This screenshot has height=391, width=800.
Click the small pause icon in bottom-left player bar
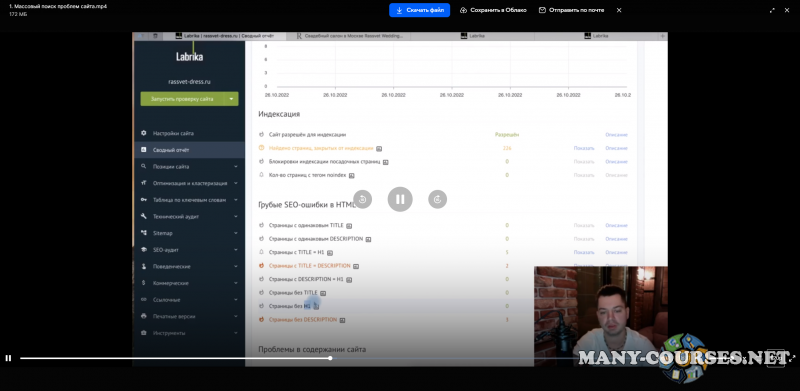pos(8,358)
